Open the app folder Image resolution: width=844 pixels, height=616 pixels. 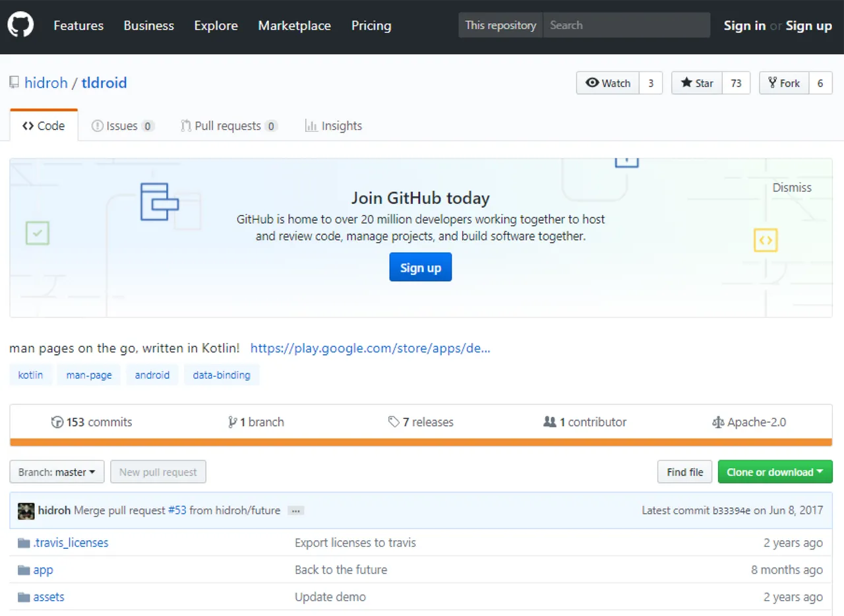(x=43, y=570)
